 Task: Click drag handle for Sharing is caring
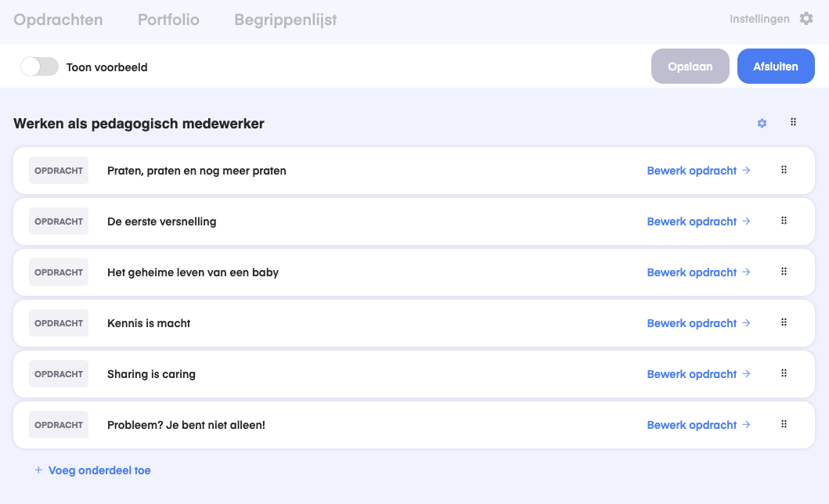coord(784,373)
